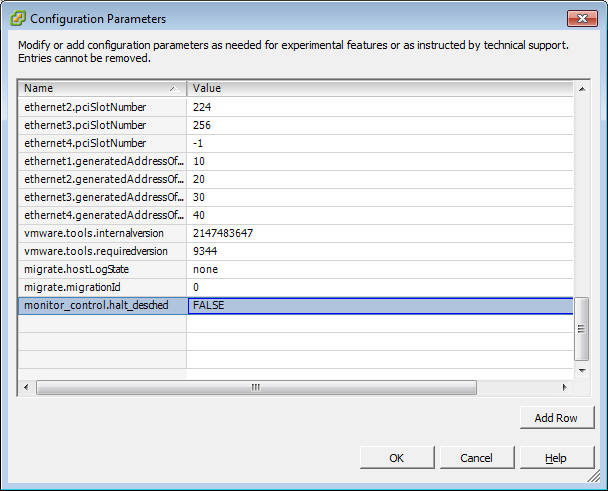Select the vmware.tools.internalversion row
The image size is (608, 491).
point(295,233)
